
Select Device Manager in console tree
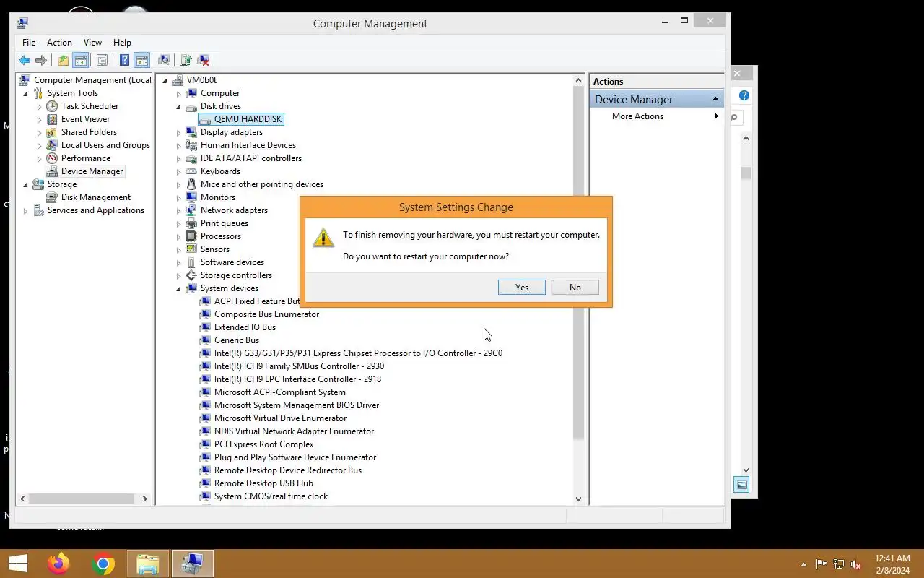[x=92, y=171]
